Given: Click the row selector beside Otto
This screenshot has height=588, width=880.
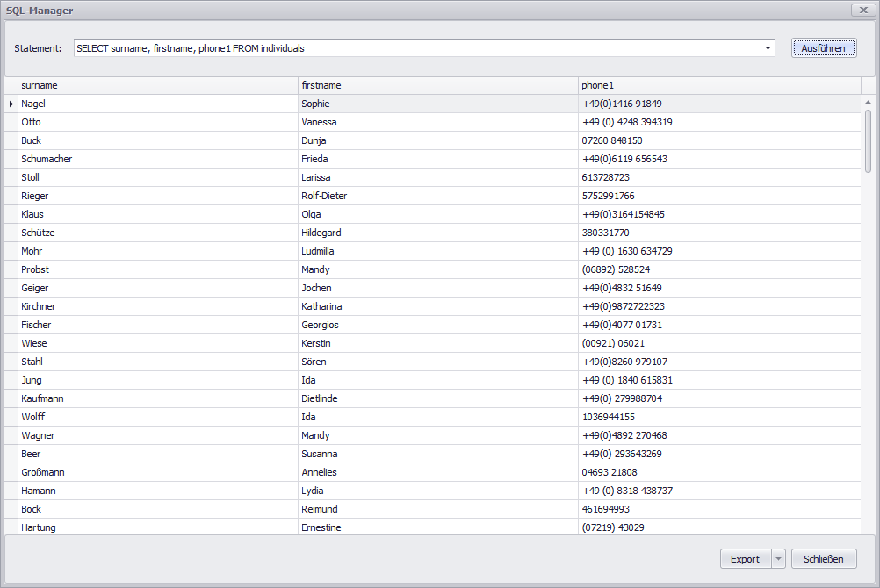Looking at the screenshot, I should (x=11, y=122).
